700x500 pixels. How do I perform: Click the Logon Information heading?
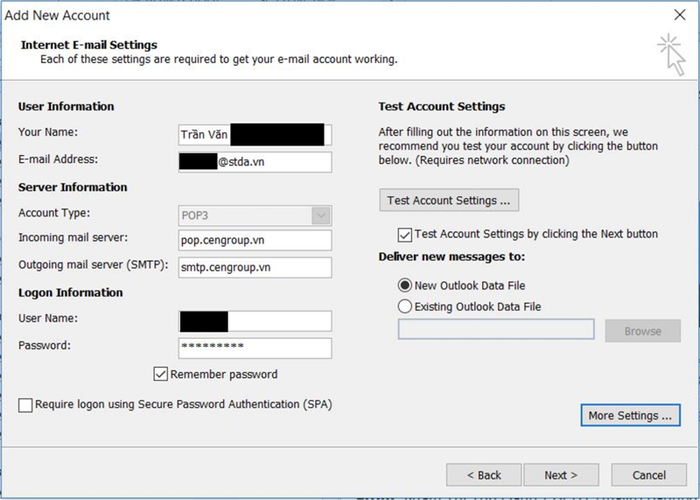[x=71, y=292]
